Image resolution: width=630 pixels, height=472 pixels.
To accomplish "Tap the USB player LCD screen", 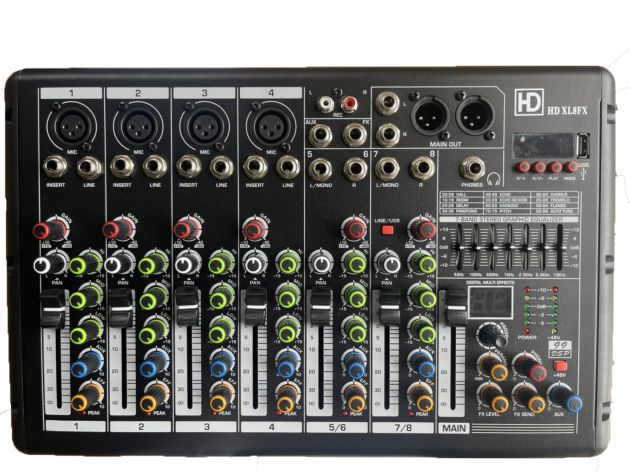I will tap(543, 146).
